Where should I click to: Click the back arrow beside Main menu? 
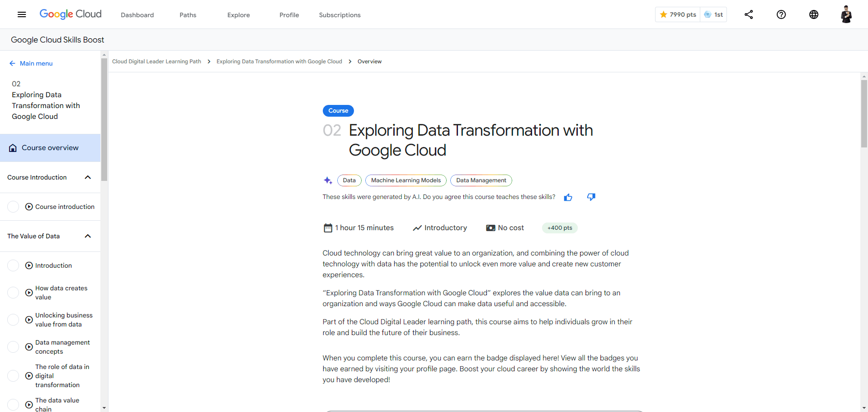tap(12, 63)
